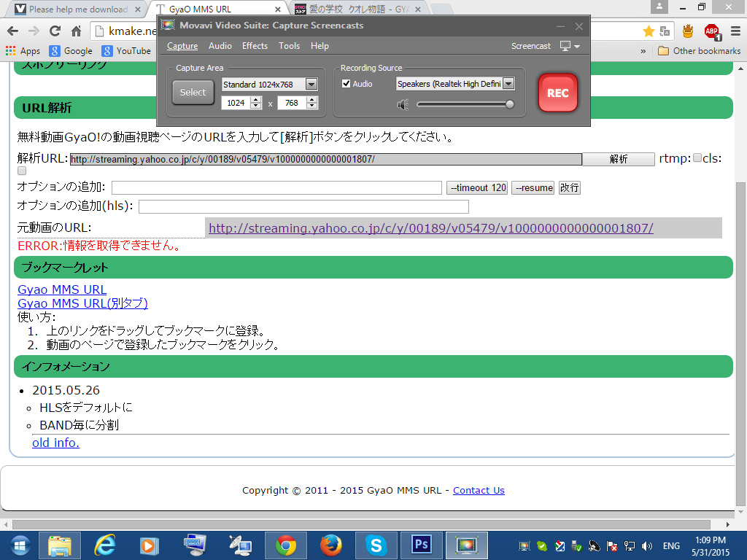Click the 解析 analyze button
Image resolution: width=747 pixels, height=560 pixels.
coord(619,159)
